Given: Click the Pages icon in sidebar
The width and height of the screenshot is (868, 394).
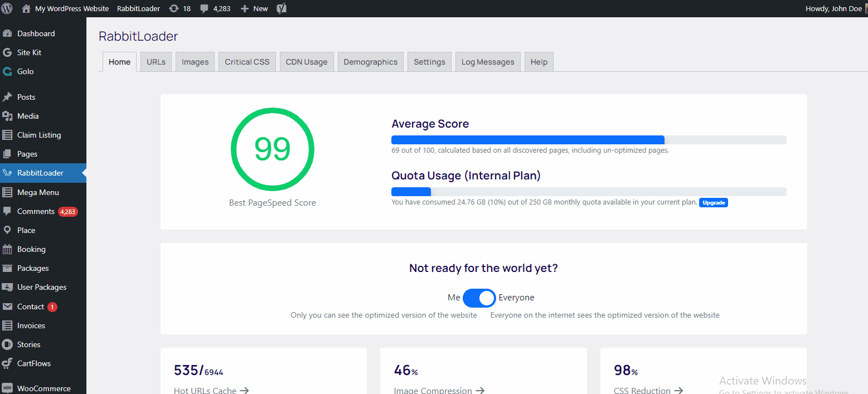Looking at the screenshot, I should click(7, 154).
